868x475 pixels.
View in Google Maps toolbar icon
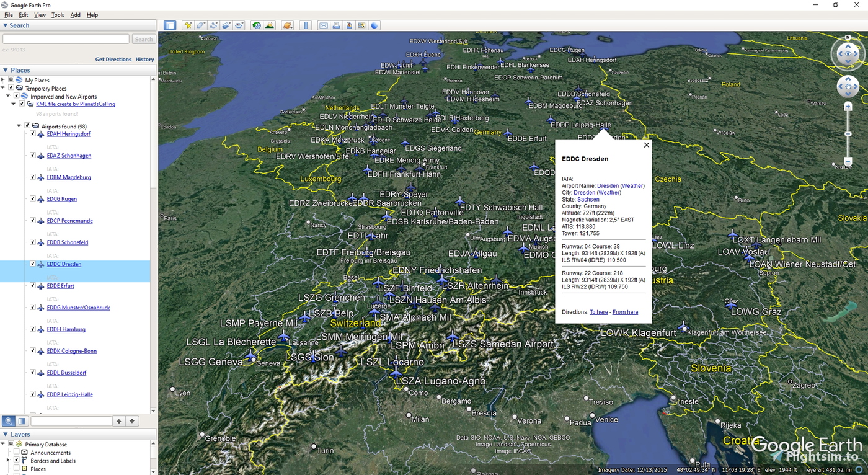point(361,25)
